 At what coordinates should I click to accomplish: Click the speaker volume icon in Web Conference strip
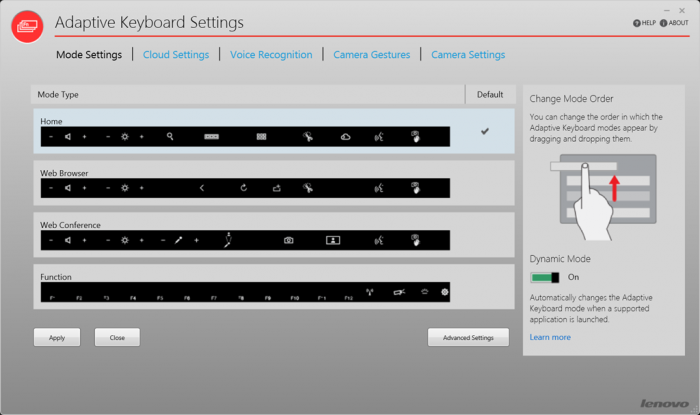tap(68, 240)
